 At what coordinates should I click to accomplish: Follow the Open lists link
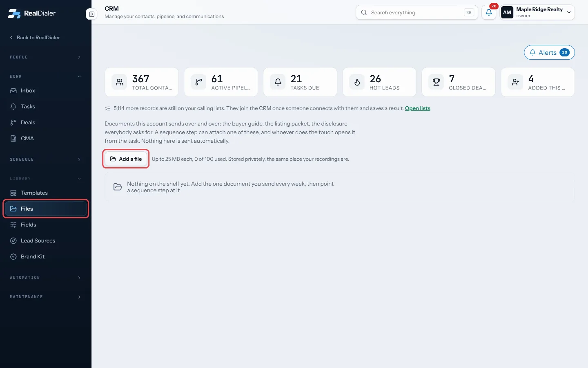pyautogui.click(x=417, y=108)
